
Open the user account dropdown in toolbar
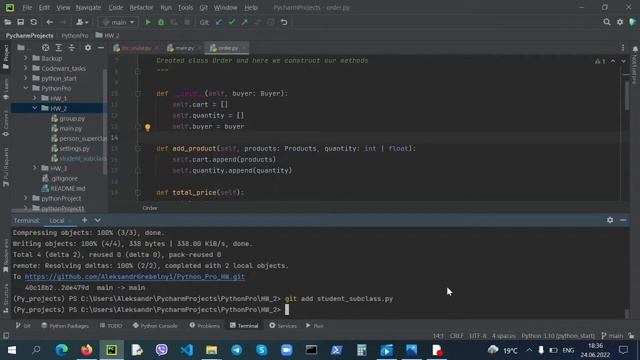pos(82,22)
